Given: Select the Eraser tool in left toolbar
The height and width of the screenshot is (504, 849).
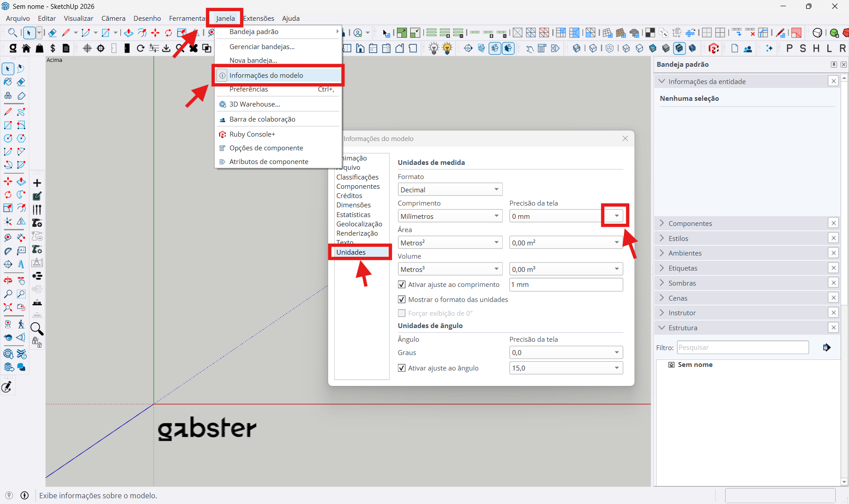Looking at the screenshot, I should click(21, 82).
